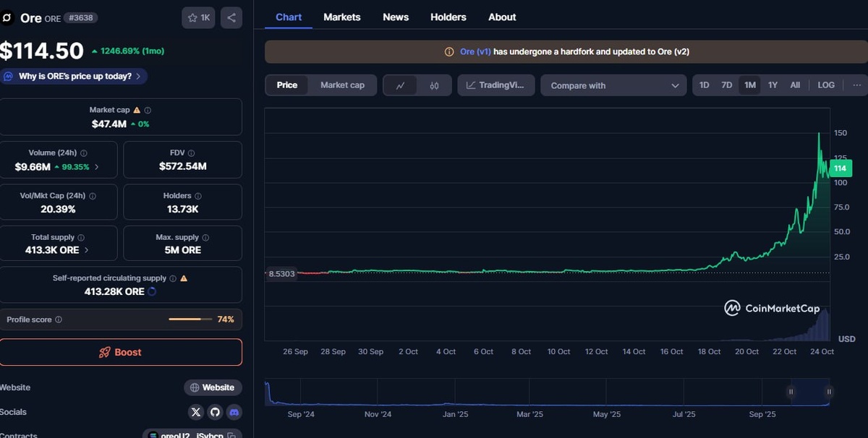Click the $114.50 price text
Viewport: 868px width, 438px height.
coord(42,51)
